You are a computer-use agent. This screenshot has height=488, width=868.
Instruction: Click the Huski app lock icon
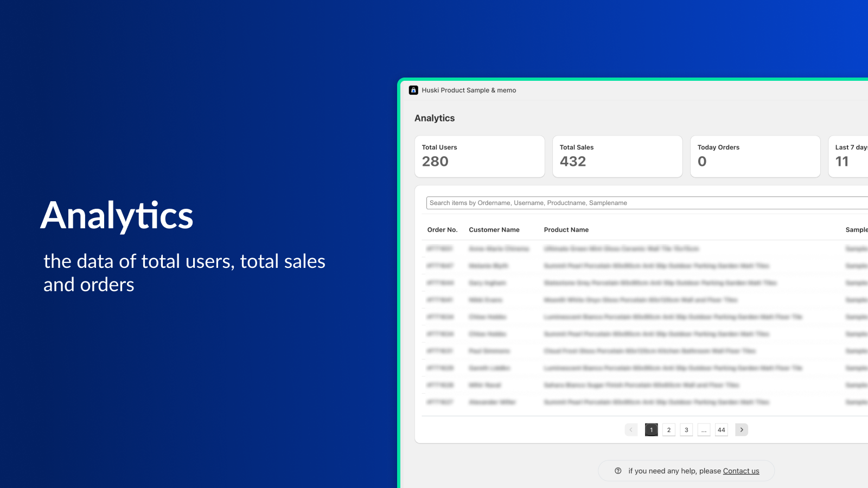pos(413,90)
